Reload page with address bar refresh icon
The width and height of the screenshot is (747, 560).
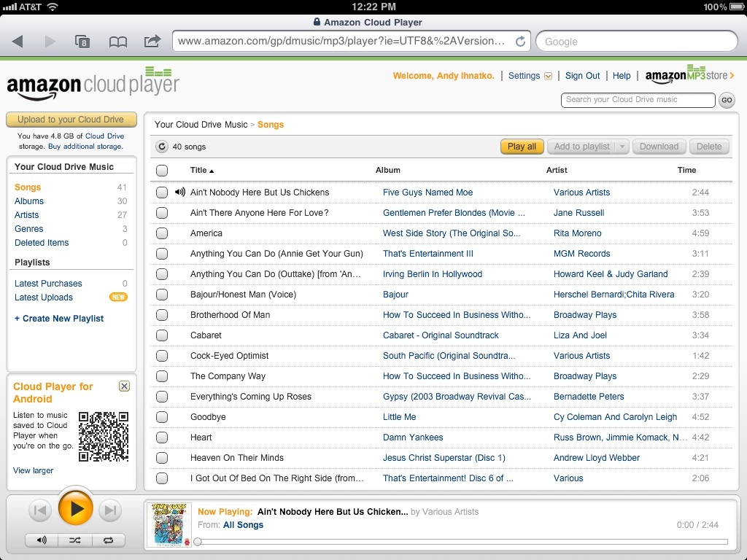click(x=521, y=42)
